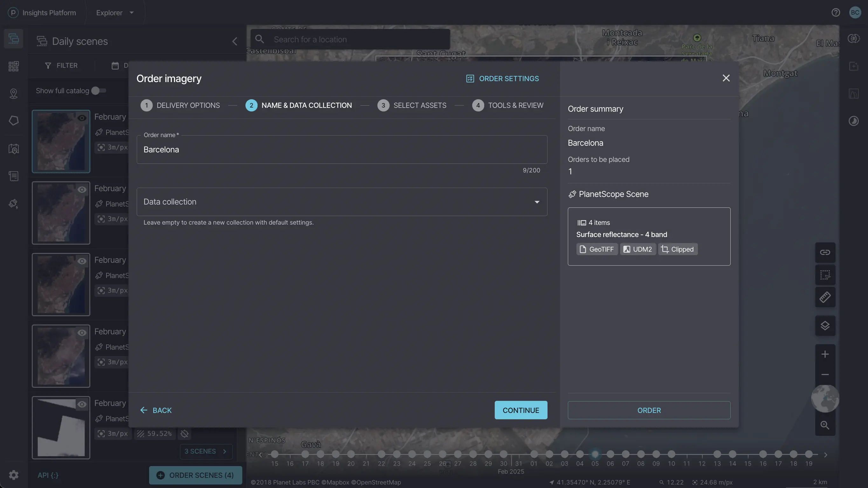Close the Order imagery dialog
Image resolution: width=868 pixels, height=488 pixels.
tap(726, 78)
